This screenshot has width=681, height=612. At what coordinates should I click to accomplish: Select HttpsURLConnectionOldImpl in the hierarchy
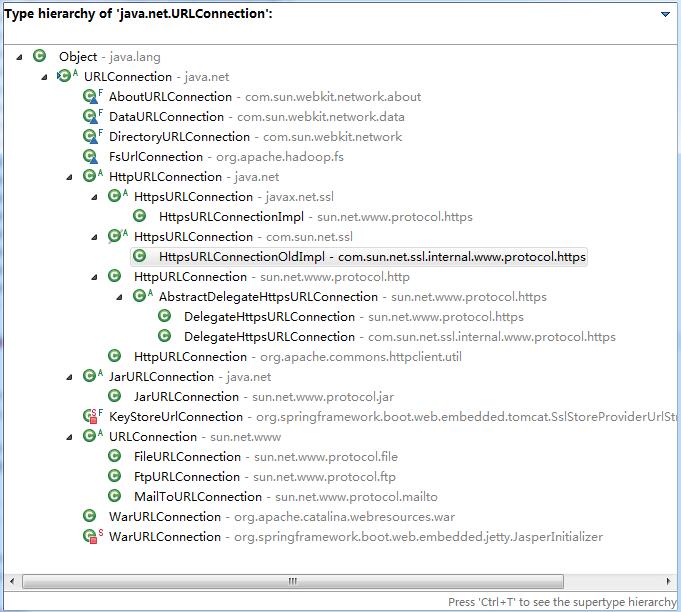[x=232, y=257]
